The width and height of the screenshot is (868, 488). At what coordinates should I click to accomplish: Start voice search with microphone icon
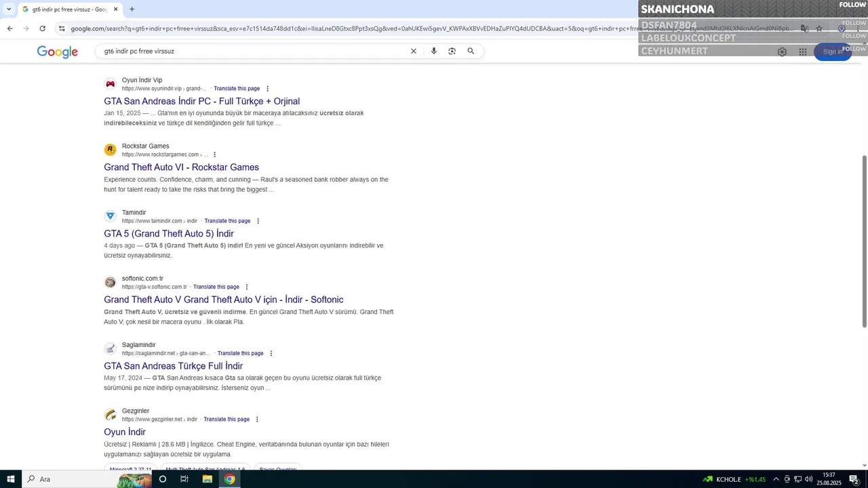click(434, 51)
